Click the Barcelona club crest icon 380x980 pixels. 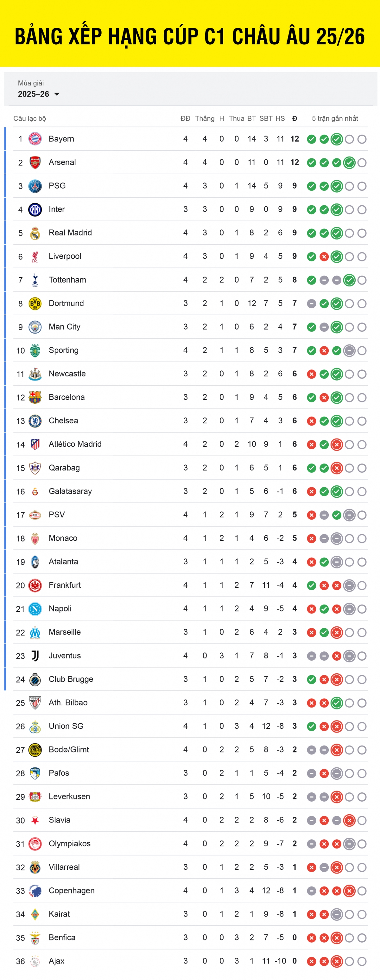(x=35, y=398)
